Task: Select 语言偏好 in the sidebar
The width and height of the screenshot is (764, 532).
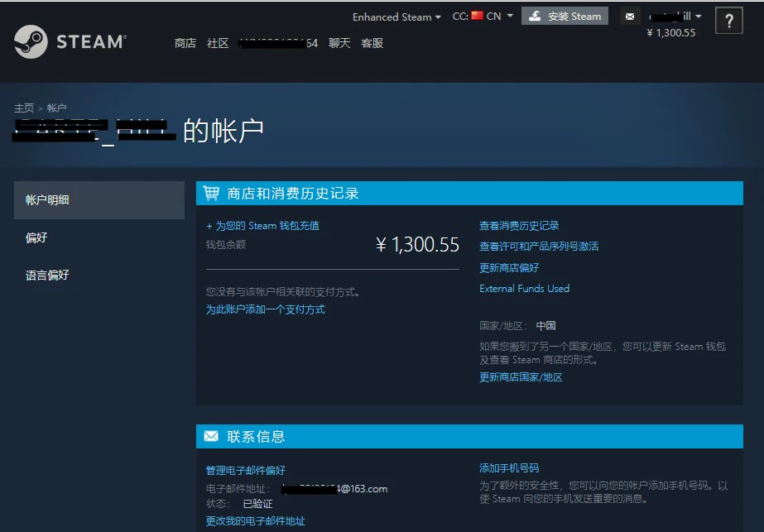Action: pos(47,275)
